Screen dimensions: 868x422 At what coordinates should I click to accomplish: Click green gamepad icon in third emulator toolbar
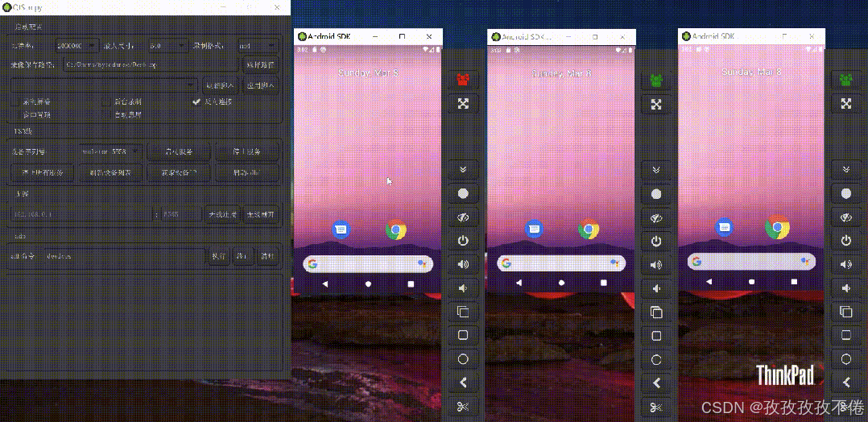pos(845,79)
